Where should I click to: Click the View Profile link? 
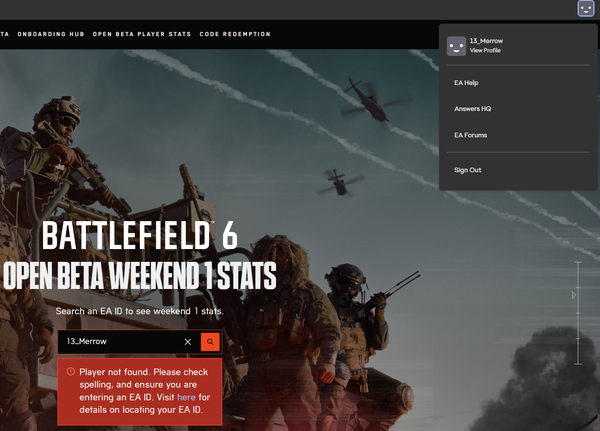point(485,51)
